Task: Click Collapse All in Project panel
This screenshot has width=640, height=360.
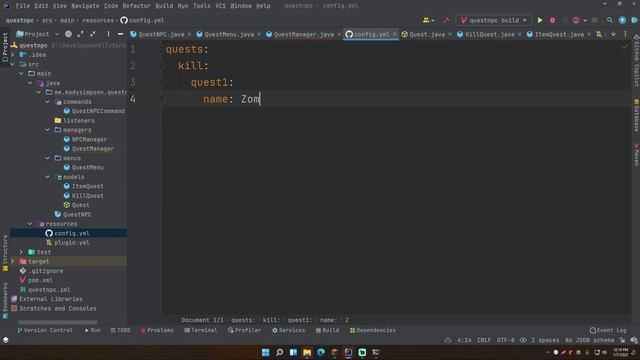Action: tap(93, 34)
